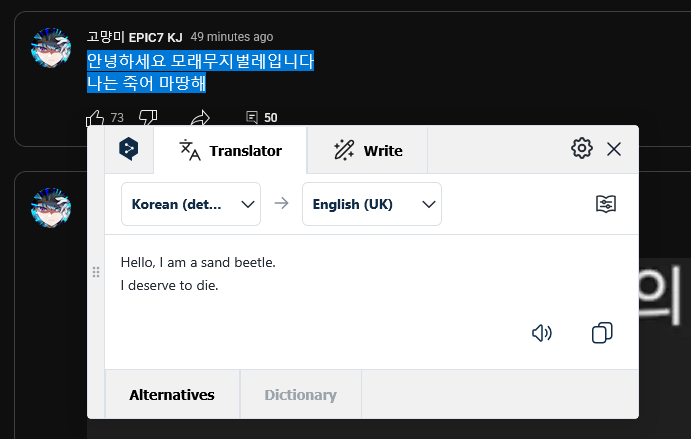The width and height of the screenshot is (691, 439).
Task: Open the Dictionary tab
Action: pyautogui.click(x=301, y=394)
